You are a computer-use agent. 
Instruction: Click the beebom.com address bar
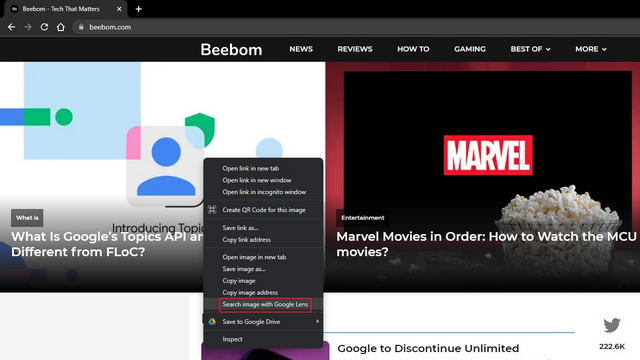point(355,27)
